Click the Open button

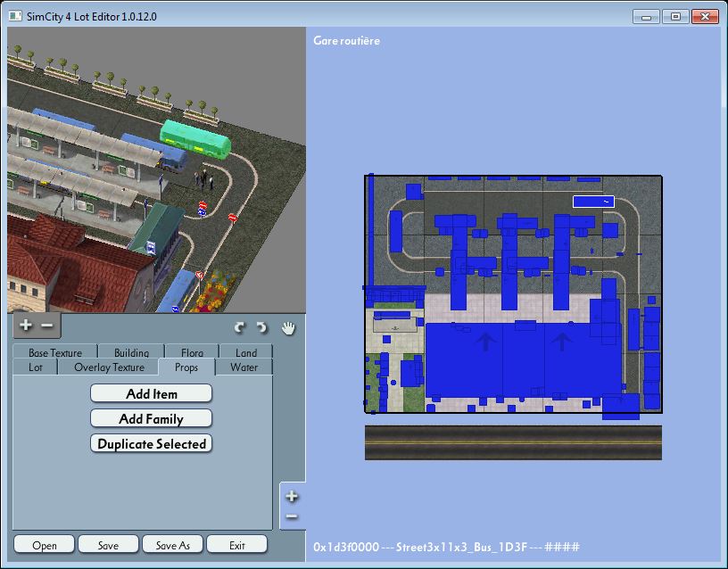[x=44, y=545]
